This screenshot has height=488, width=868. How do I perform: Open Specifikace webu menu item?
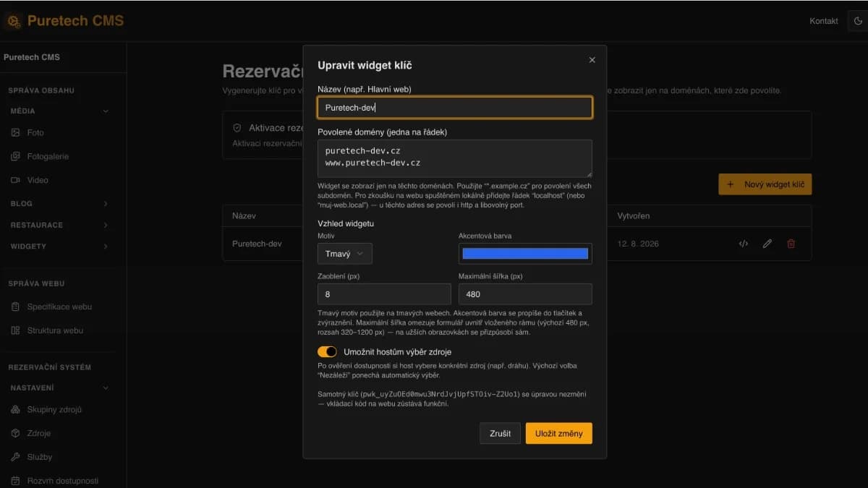59,307
